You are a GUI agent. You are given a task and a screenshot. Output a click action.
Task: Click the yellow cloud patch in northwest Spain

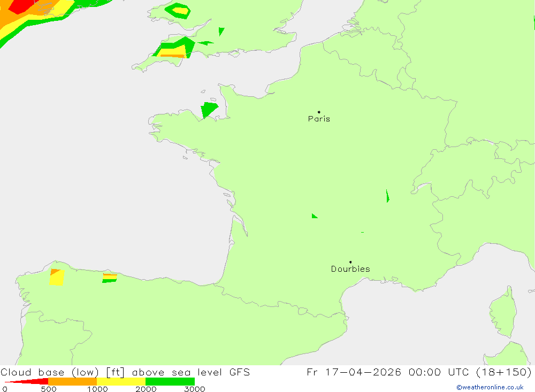tap(57, 278)
